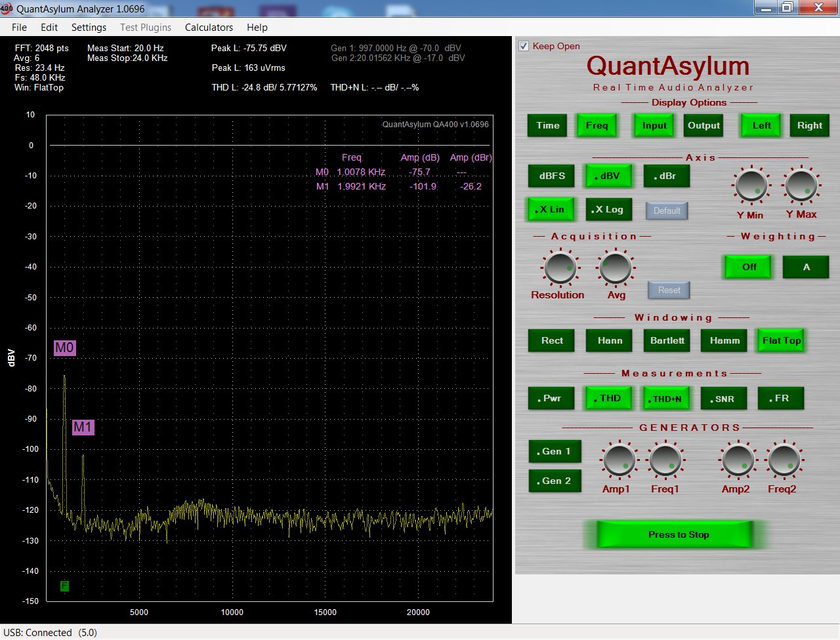The width and height of the screenshot is (840, 640).
Task: Select Rect window function
Action: pos(552,340)
